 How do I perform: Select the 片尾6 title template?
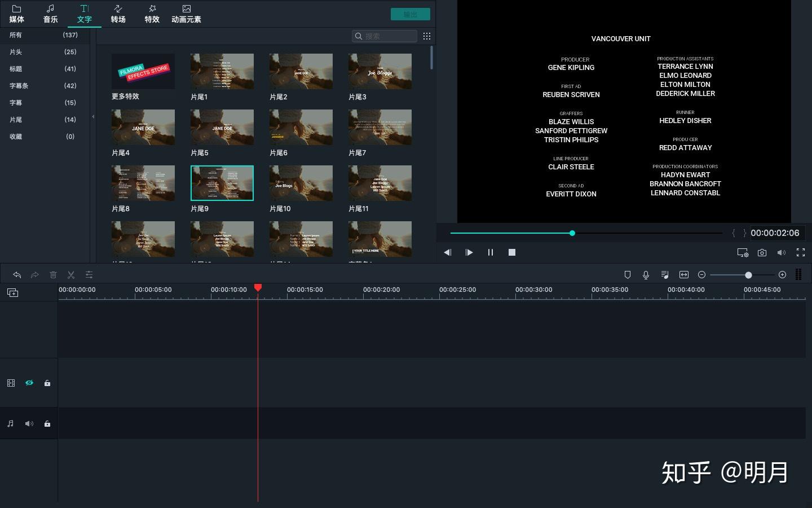301,127
